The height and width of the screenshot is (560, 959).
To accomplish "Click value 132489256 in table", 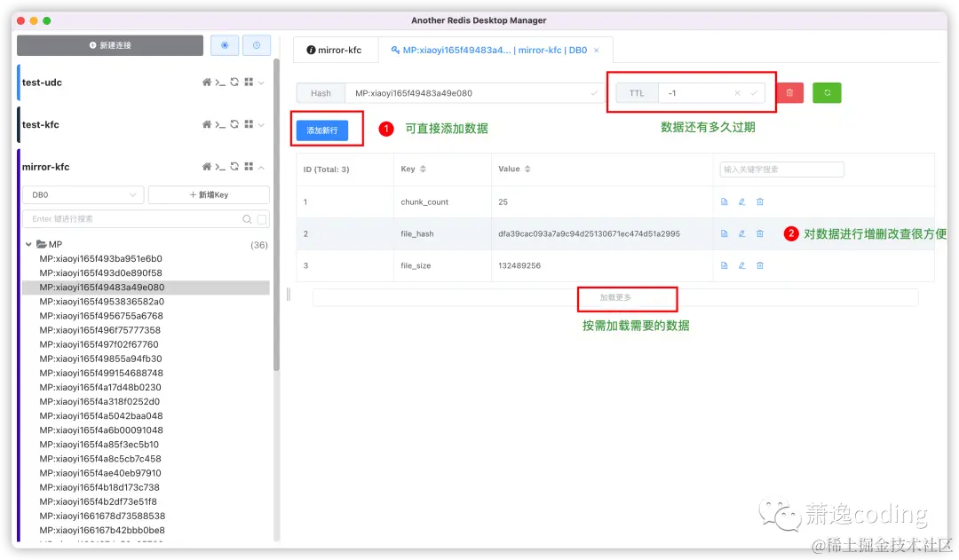I will point(519,265).
